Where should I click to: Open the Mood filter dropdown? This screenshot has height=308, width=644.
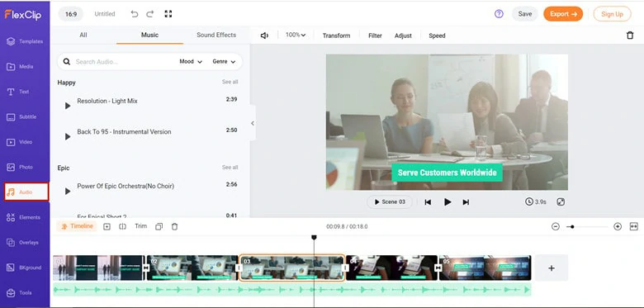pyautogui.click(x=191, y=62)
